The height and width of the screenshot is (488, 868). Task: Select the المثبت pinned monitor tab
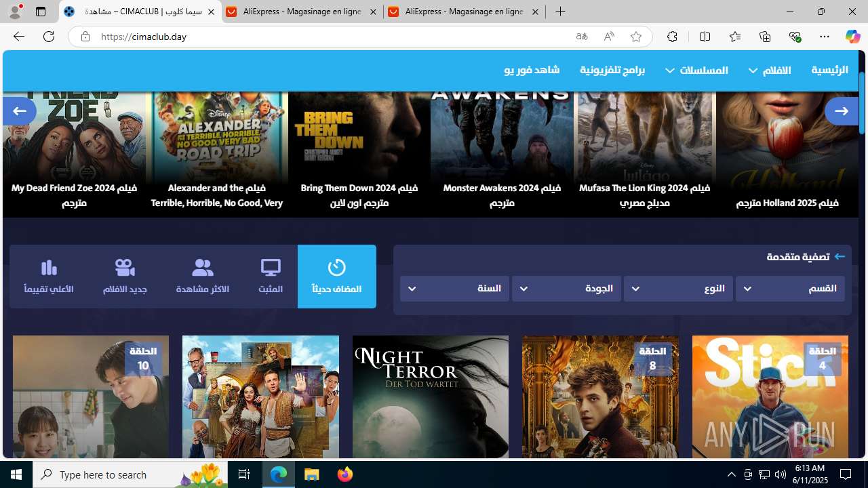271,277
